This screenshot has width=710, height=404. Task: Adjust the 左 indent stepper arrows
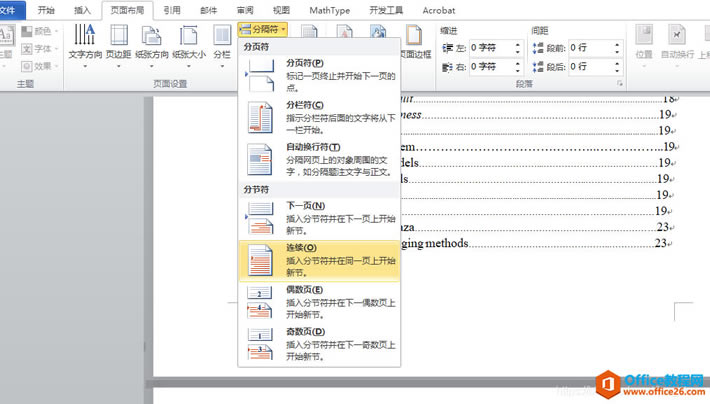[518, 48]
